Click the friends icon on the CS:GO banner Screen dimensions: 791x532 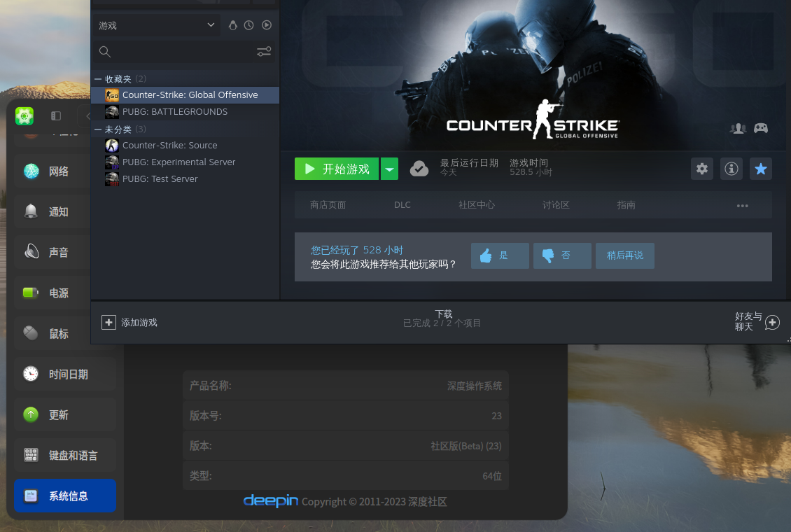click(x=738, y=129)
